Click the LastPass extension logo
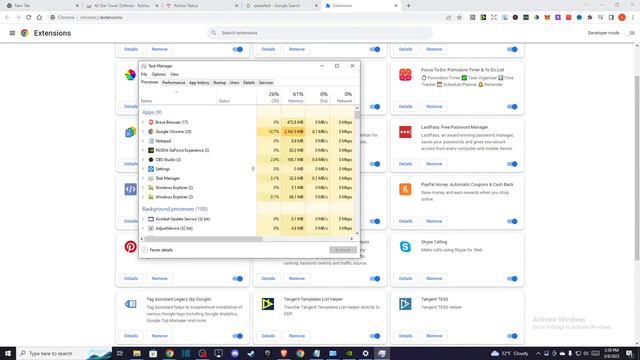The height and width of the screenshot is (360, 640). coord(405,132)
